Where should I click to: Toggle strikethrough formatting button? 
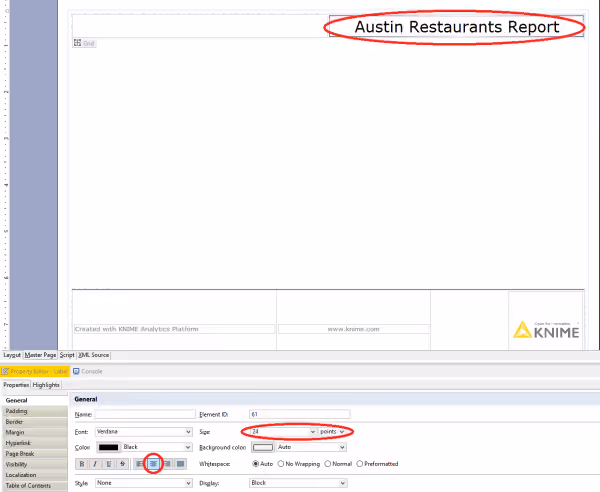click(122, 464)
